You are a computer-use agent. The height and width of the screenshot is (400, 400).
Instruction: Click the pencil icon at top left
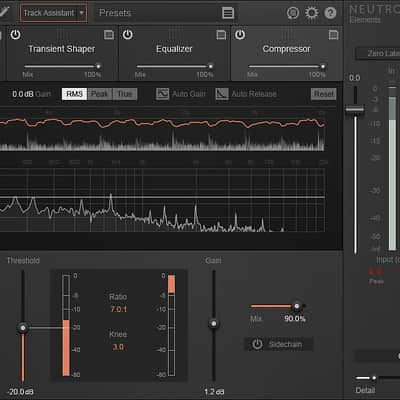click(x=4, y=11)
